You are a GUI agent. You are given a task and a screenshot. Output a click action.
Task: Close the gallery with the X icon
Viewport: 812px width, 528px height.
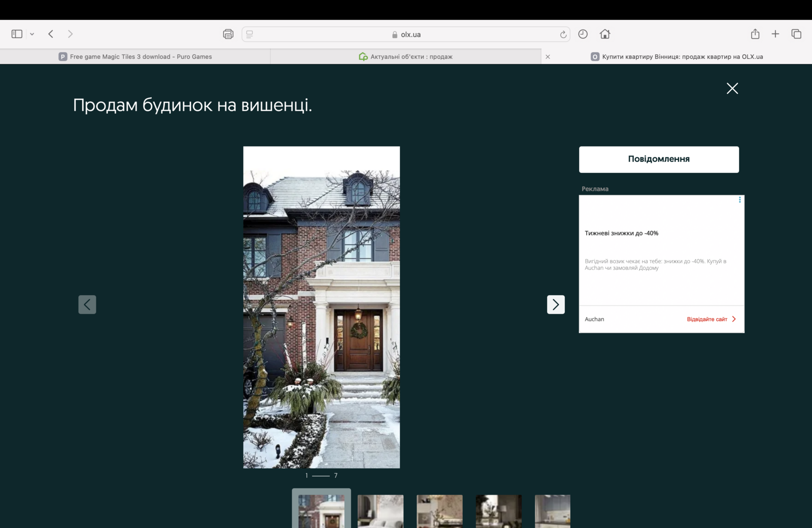732,88
